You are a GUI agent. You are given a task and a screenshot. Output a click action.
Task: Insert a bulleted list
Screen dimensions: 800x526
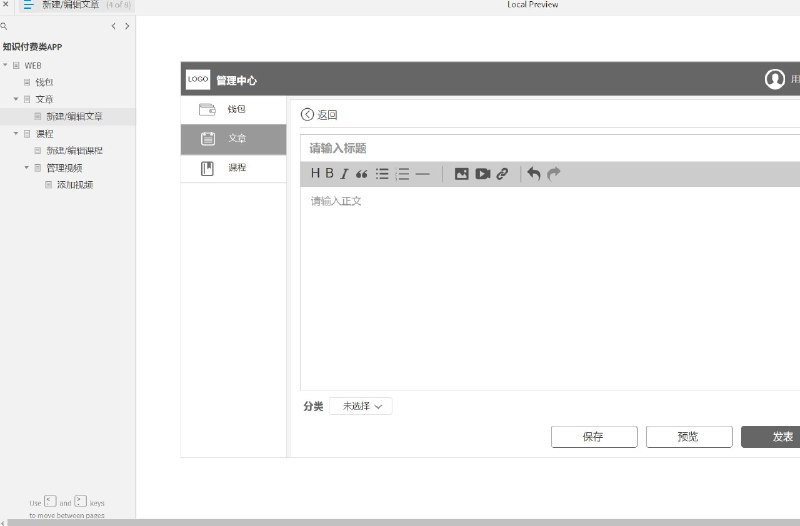coord(382,174)
